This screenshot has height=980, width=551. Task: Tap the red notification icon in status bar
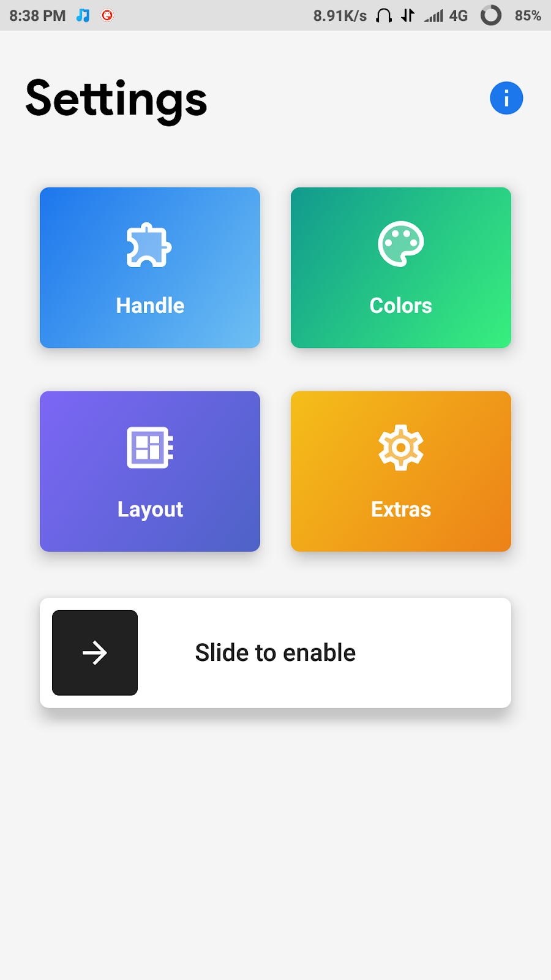107,15
